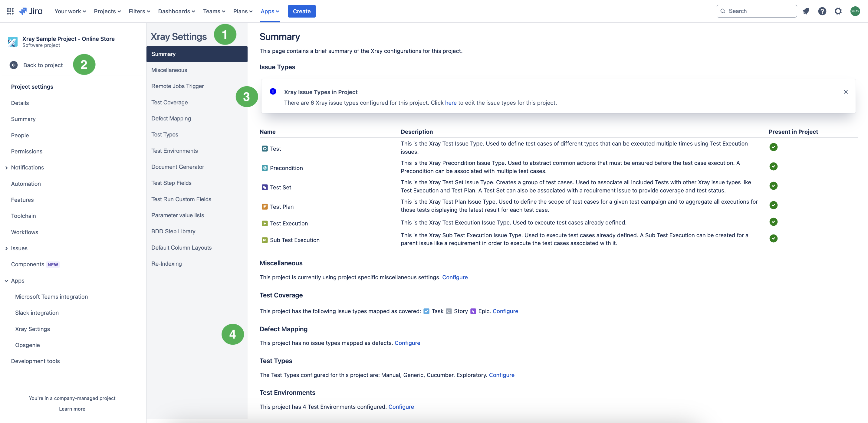The width and height of the screenshot is (868, 423).
Task: Open BDD Step Library settings
Action: (x=197, y=231)
